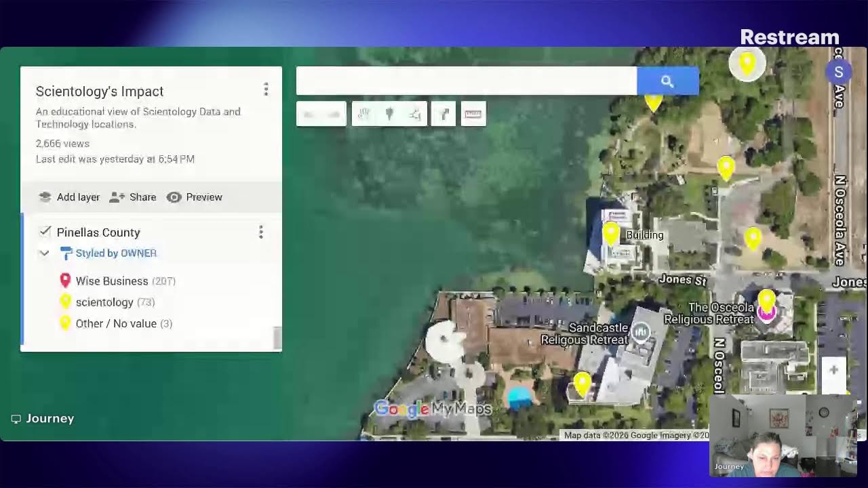Open the map Preview
The width and height of the screenshot is (868, 488).
[x=195, y=197]
